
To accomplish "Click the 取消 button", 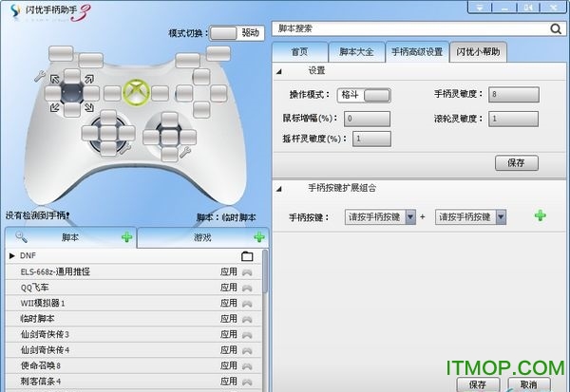I will pos(529,384).
